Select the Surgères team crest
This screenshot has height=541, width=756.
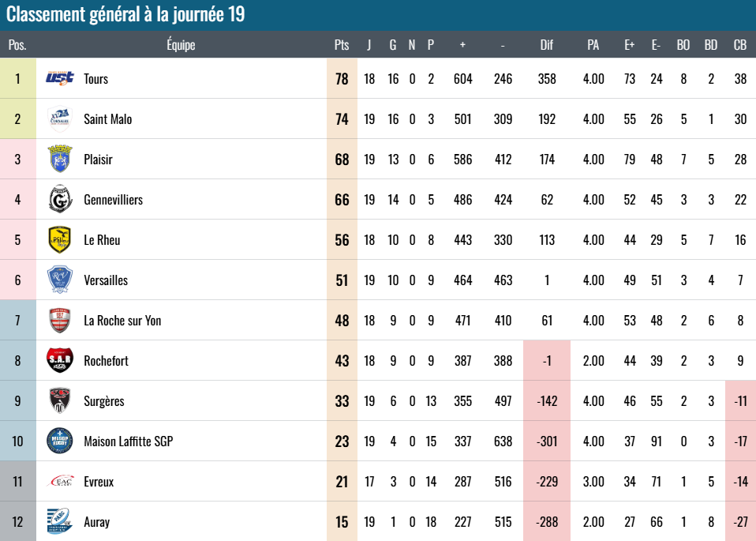[x=60, y=400]
